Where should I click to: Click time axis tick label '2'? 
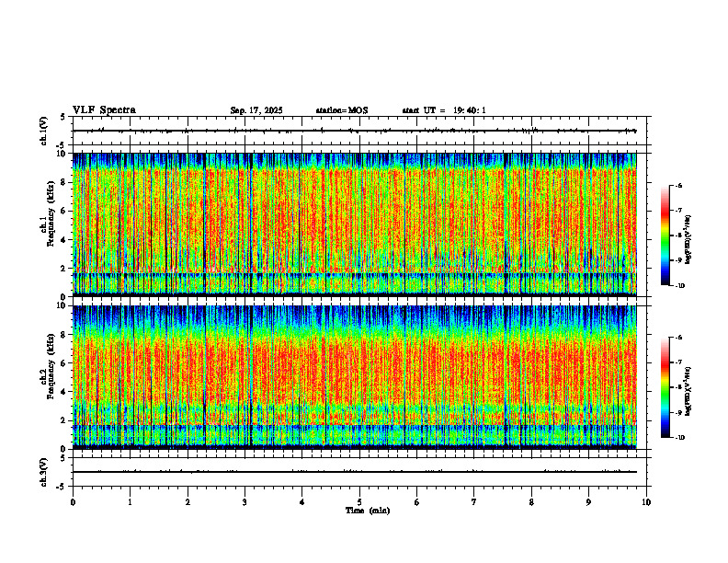(x=188, y=502)
